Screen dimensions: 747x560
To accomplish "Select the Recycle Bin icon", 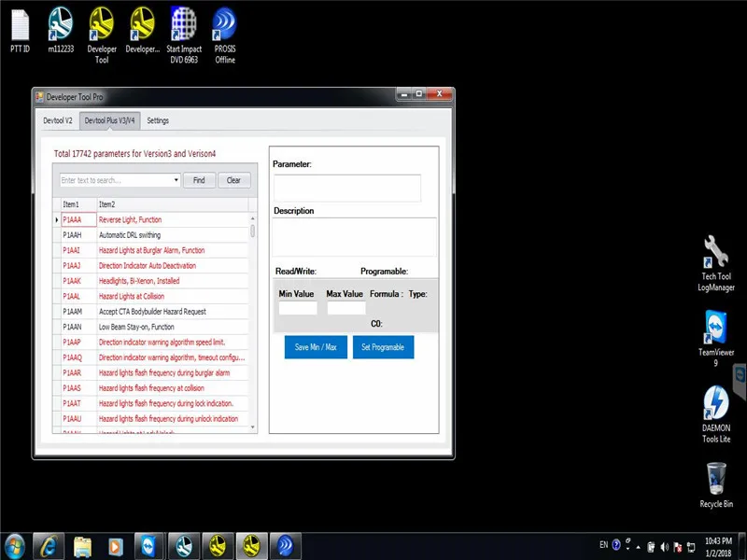I will point(716,484).
